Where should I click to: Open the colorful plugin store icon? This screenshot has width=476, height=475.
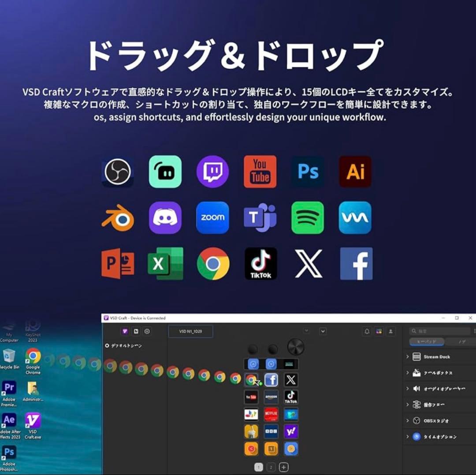(379, 331)
